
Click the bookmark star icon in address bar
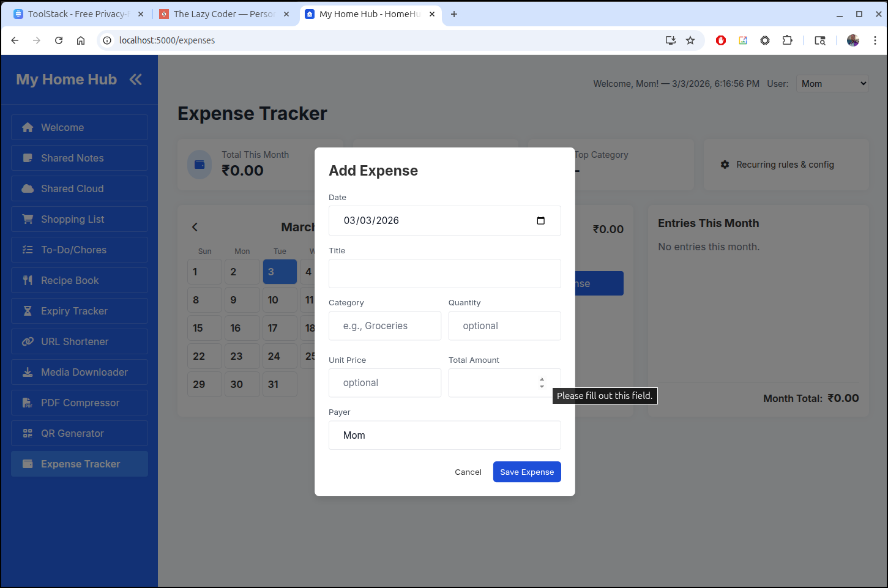tap(690, 40)
